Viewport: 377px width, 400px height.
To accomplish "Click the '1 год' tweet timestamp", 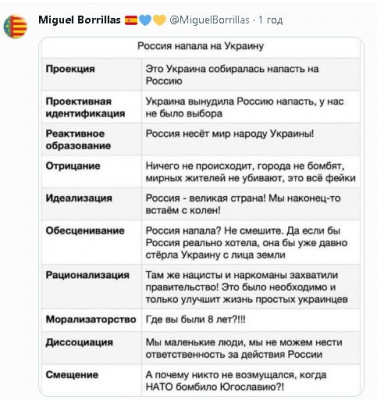I will pos(271,20).
